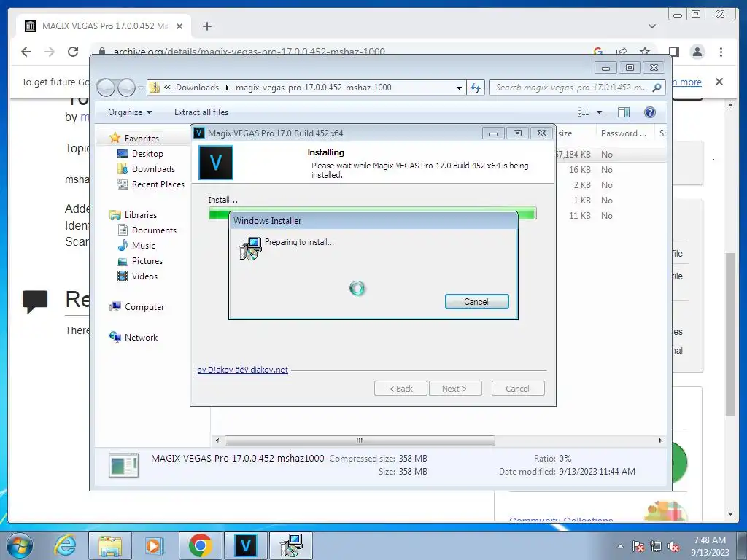The height and width of the screenshot is (560, 747).
Task: Switch to Windows Installer taskbar icon
Action: pos(291,545)
